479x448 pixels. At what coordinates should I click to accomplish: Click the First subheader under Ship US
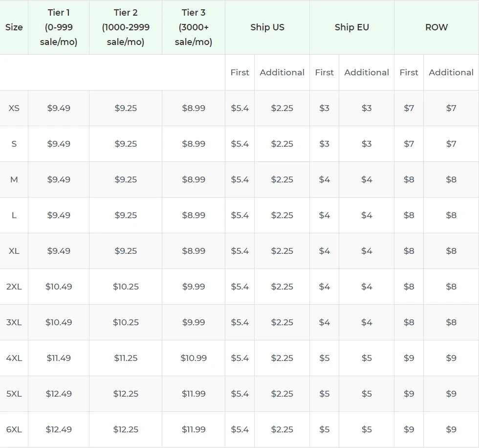tap(239, 72)
